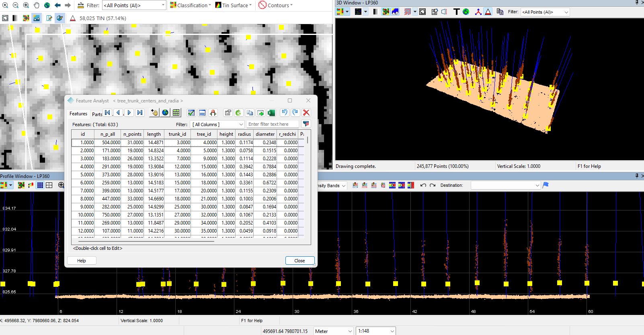Go to previous feature record

tap(118, 113)
